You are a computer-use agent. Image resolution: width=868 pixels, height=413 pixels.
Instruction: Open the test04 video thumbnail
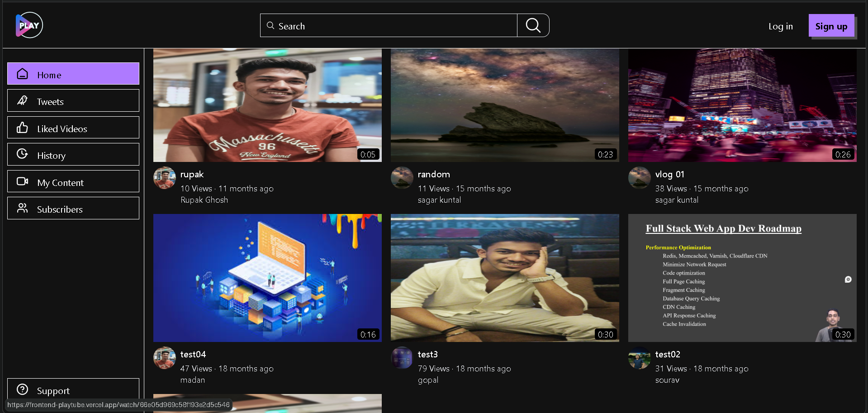267,277
